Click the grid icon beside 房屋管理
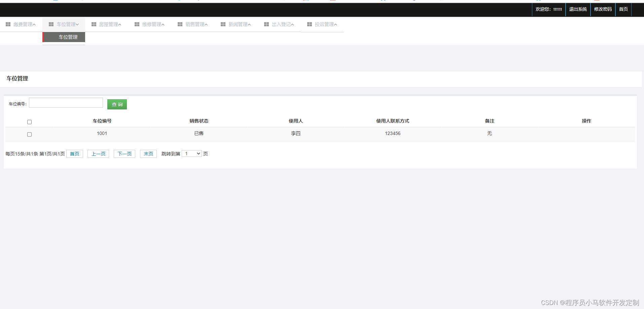The height and width of the screenshot is (309, 644). pos(94,24)
